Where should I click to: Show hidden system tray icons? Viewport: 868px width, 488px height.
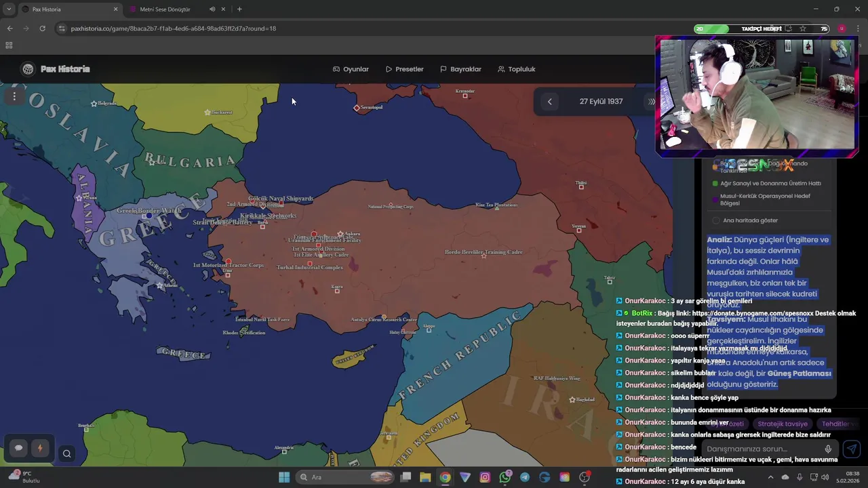[x=770, y=477]
